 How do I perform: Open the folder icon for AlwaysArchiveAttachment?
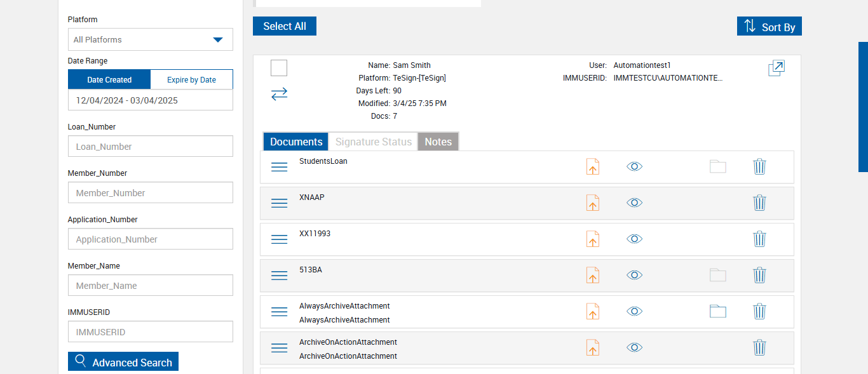coord(718,311)
